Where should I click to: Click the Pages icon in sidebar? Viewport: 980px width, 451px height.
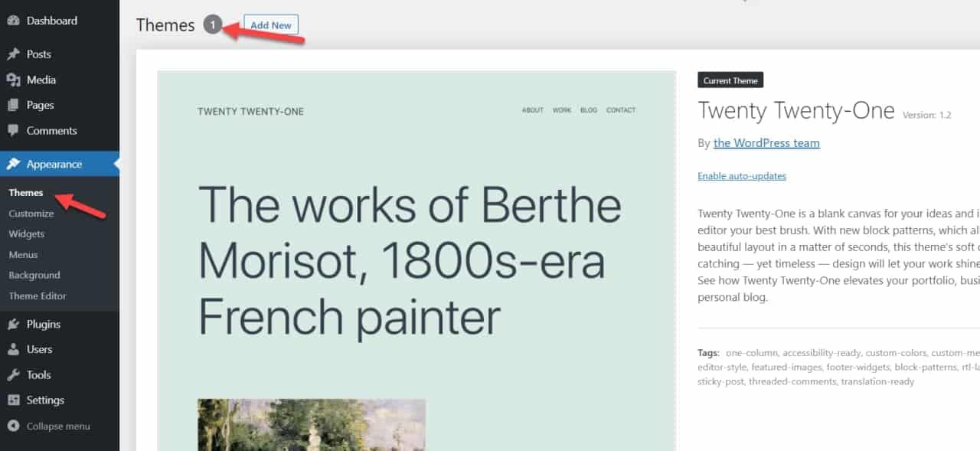pyautogui.click(x=13, y=105)
